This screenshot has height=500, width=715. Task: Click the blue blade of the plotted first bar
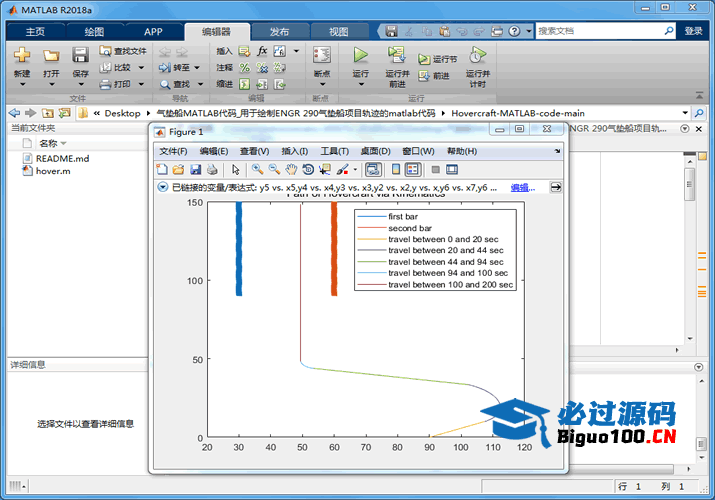coord(239,249)
